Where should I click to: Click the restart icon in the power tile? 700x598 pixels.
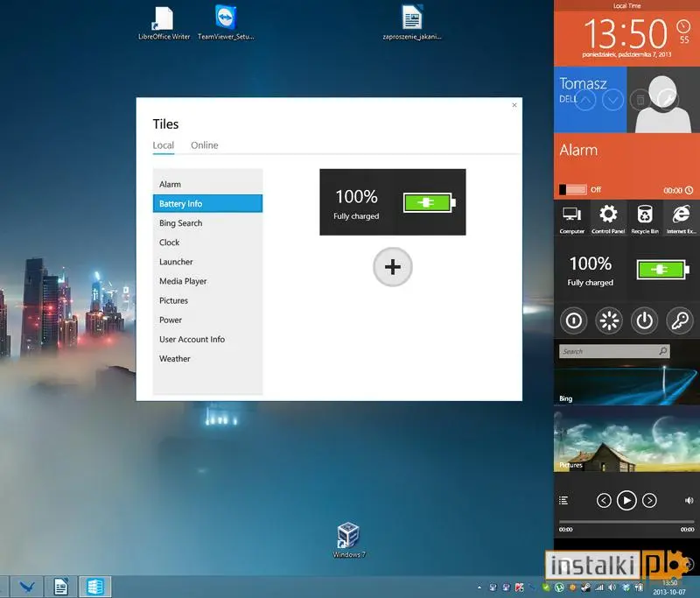pos(609,320)
